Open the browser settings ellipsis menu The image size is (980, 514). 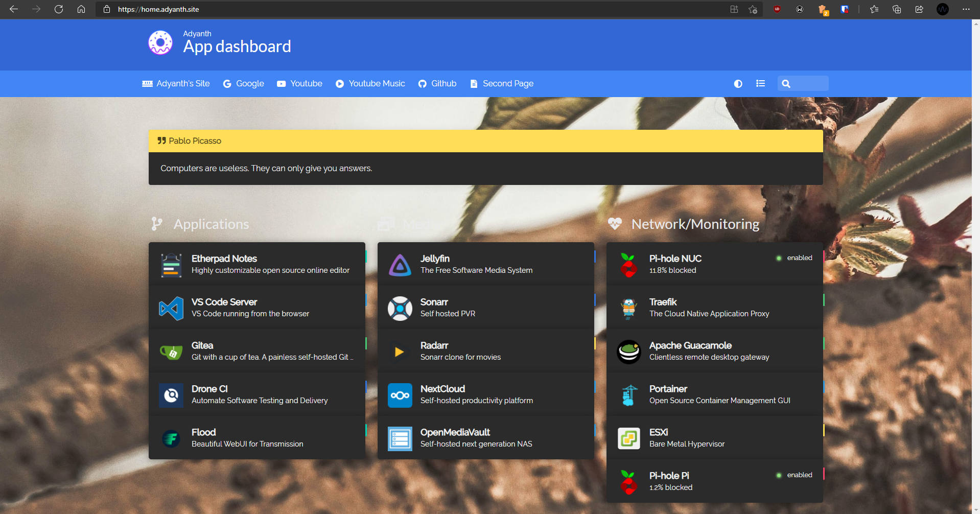pyautogui.click(x=966, y=9)
